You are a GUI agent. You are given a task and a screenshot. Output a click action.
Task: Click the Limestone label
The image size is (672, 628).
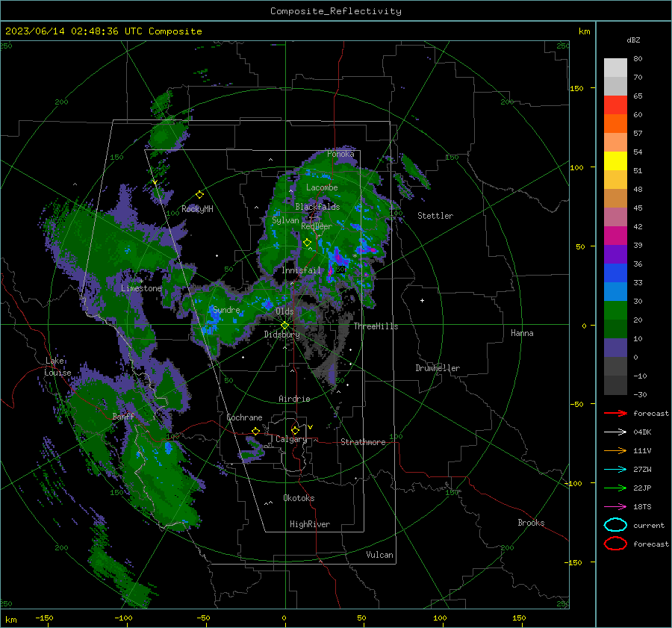coord(141,288)
